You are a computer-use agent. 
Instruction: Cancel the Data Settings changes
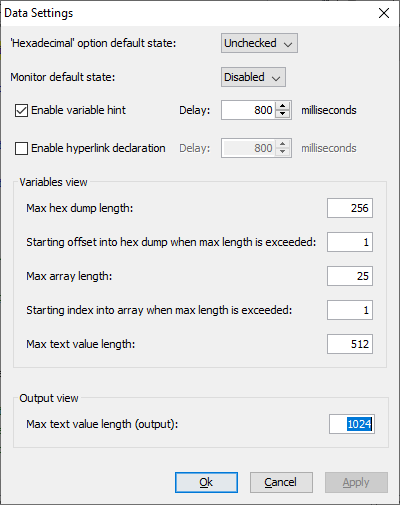[281, 482]
